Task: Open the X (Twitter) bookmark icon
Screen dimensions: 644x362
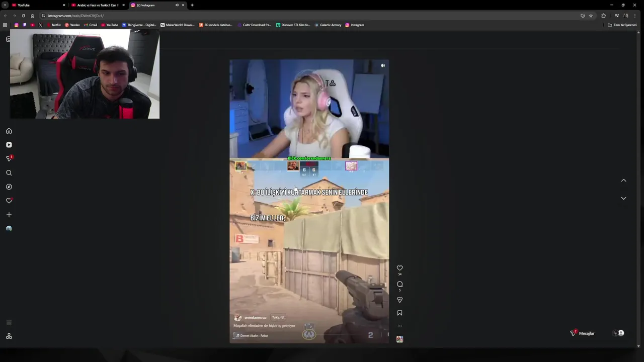Action: click(x=40, y=25)
